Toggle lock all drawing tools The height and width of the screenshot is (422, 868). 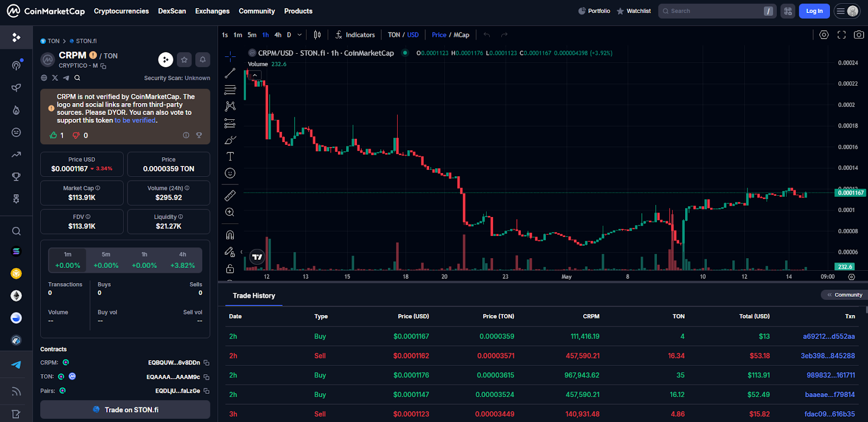pyautogui.click(x=230, y=268)
